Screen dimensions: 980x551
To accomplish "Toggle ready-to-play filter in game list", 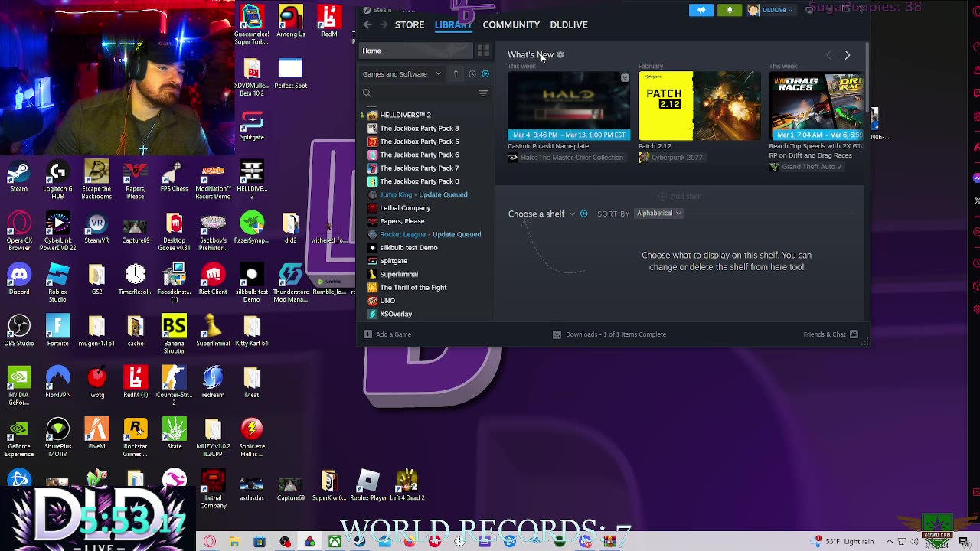I will pyautogui.click(x=485, y=74).
